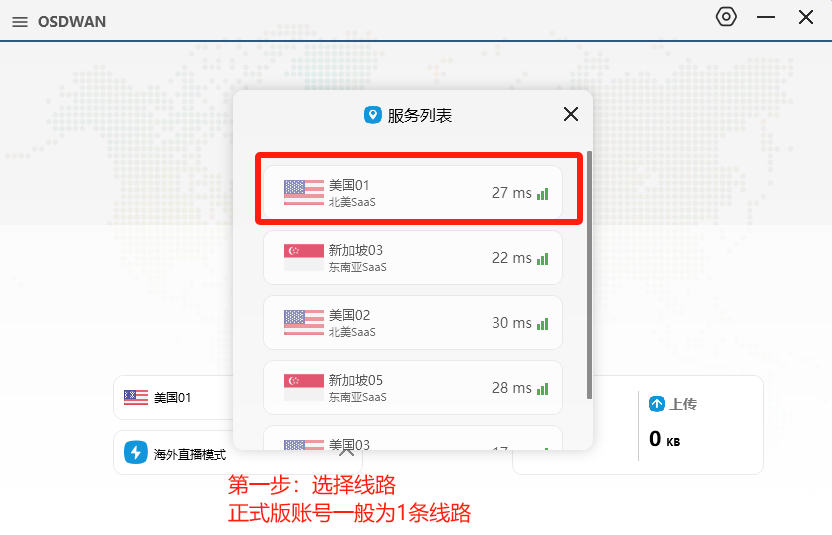Close the 服务列表 dialog
Viewport: 832px width, 535px height.
click(571, 114)
